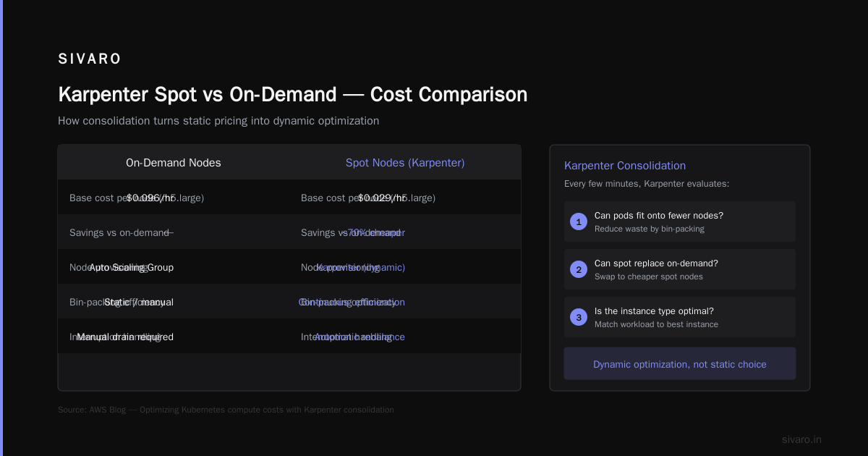Click step 1 number badge
This screenshot has height=456, width=868.
point(579,221)
